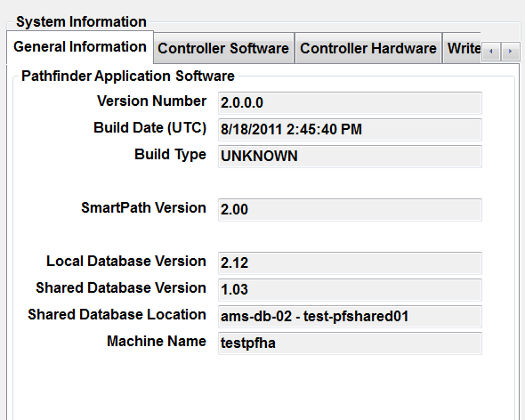
Task: Click the Shared Database Location label
Action: [117, 314]
